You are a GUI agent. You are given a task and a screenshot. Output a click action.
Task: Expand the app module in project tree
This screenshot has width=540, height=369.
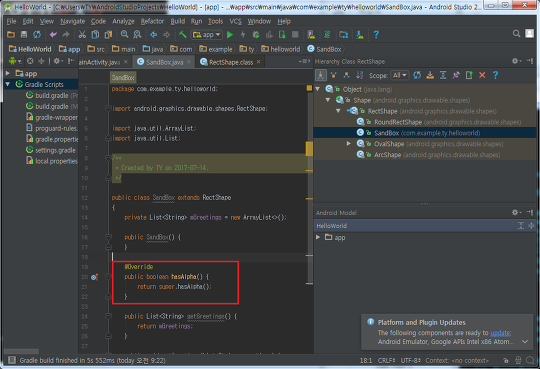(x=8, y=73)
